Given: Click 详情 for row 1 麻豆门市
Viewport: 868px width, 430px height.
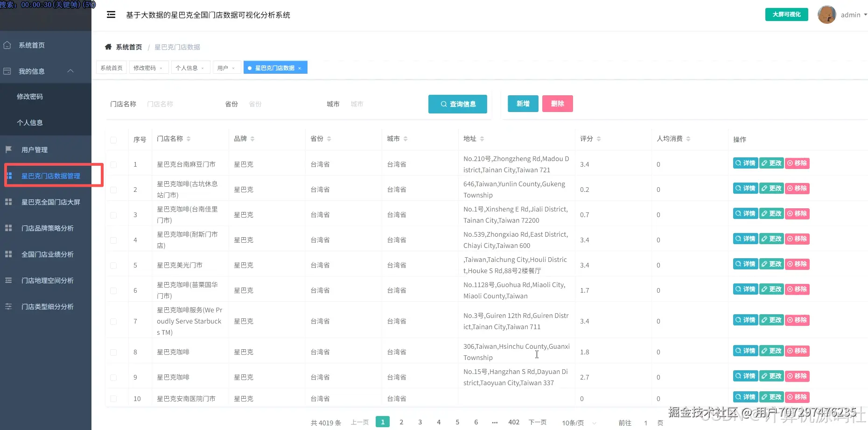Looking at the screenshot, I should pos(745,163).
